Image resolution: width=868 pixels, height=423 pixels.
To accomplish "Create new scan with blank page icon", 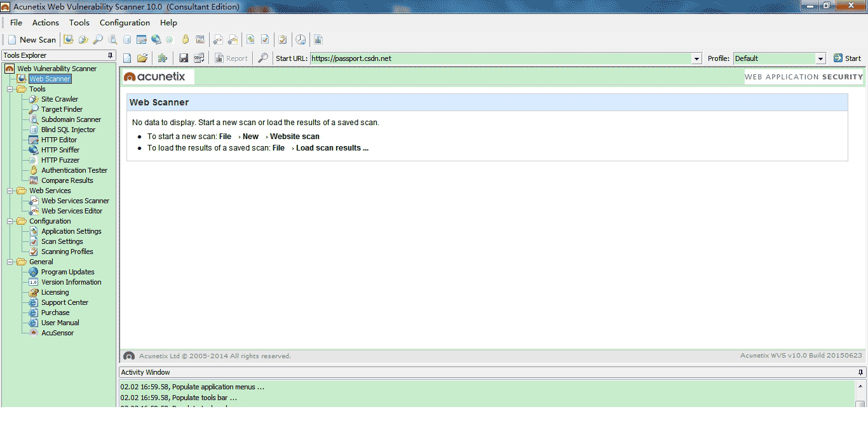I will click(127, 58).
